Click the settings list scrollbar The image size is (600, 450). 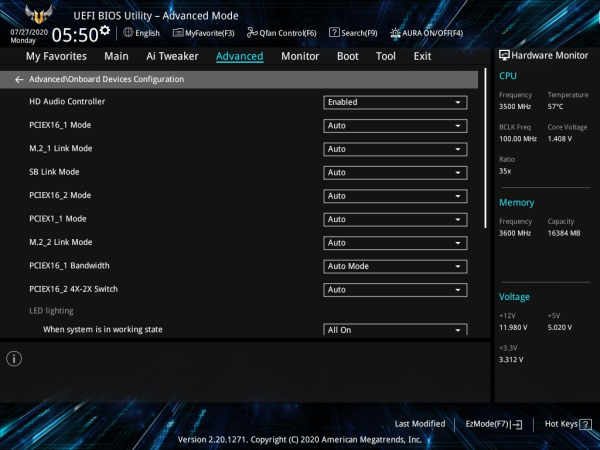click(485, 148)
